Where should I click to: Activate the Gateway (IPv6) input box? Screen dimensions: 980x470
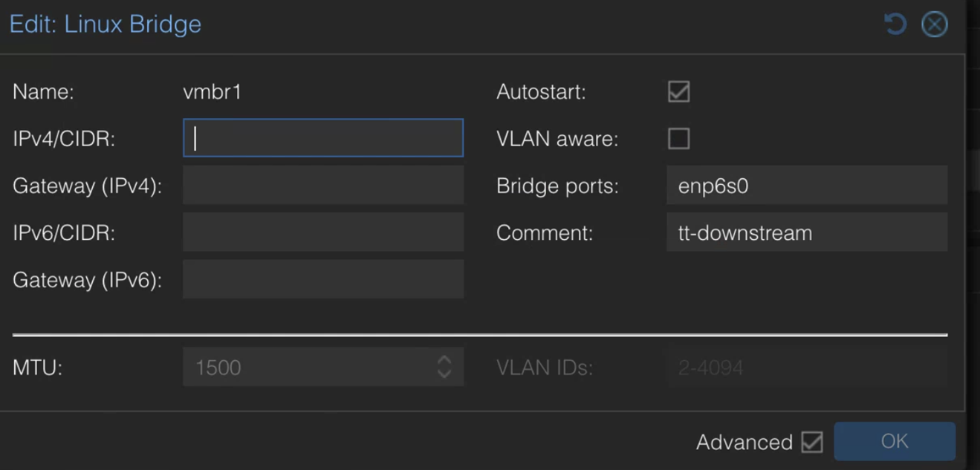[323, 279]
